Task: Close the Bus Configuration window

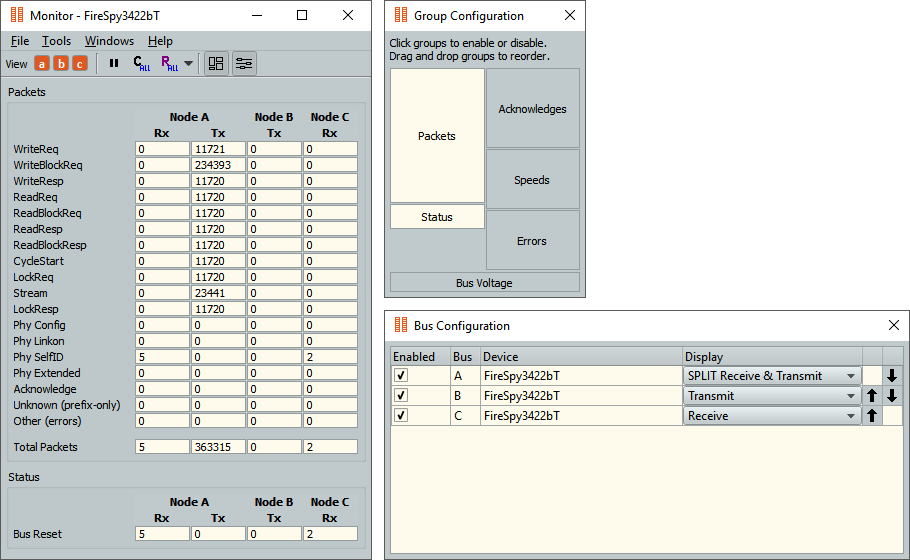Action: coord(894,325)
